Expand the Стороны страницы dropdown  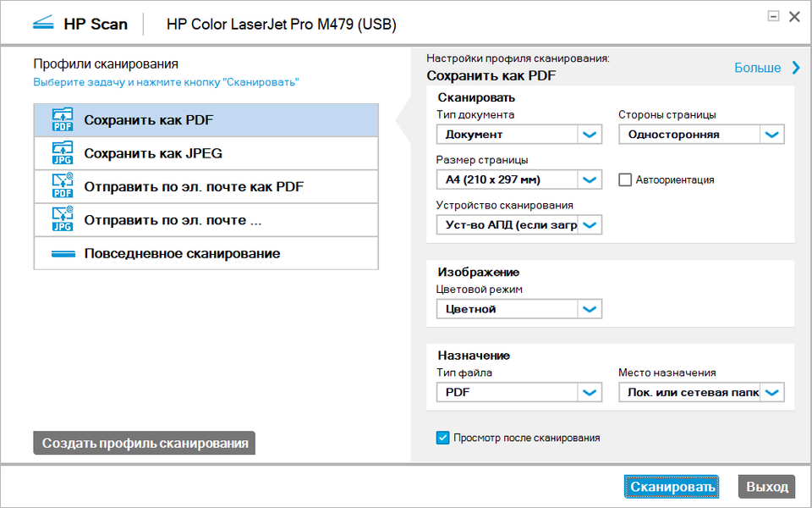771,134
